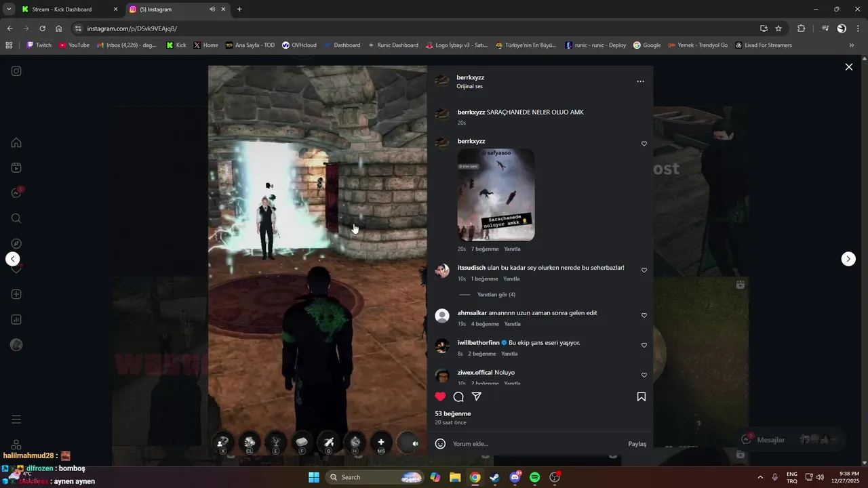Toggle the video sound speaker button
The width and height of the screenshot is (868, 488).
[415, 443]
